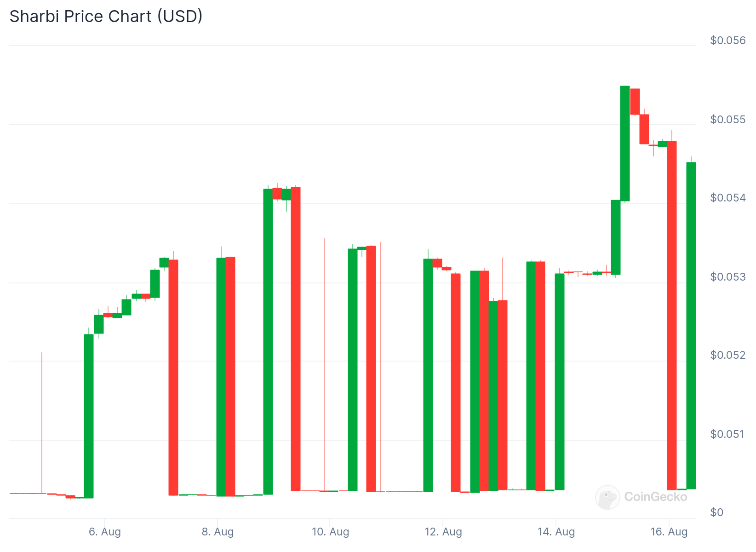Click the first tall green candle before 6. Aug
756x552 pixels.
click(x=89, y=416)
